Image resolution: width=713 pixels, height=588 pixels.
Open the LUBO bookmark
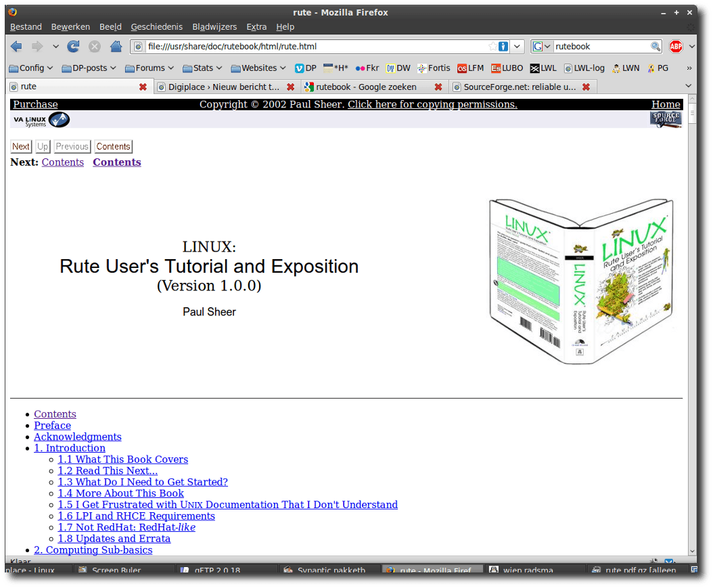(507, 68)
